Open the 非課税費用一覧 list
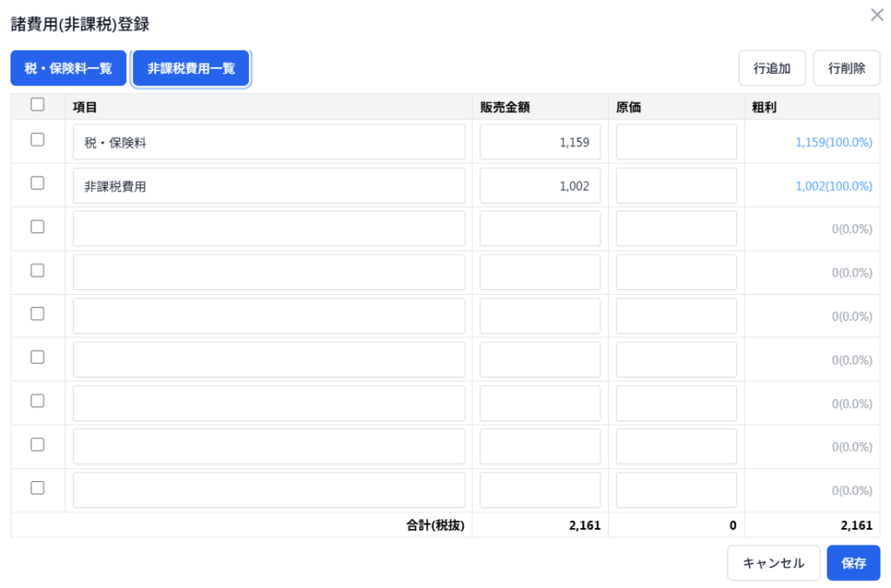Image resolution: width=891 pixels, height=588 pixels. click(x=191, y=69)
